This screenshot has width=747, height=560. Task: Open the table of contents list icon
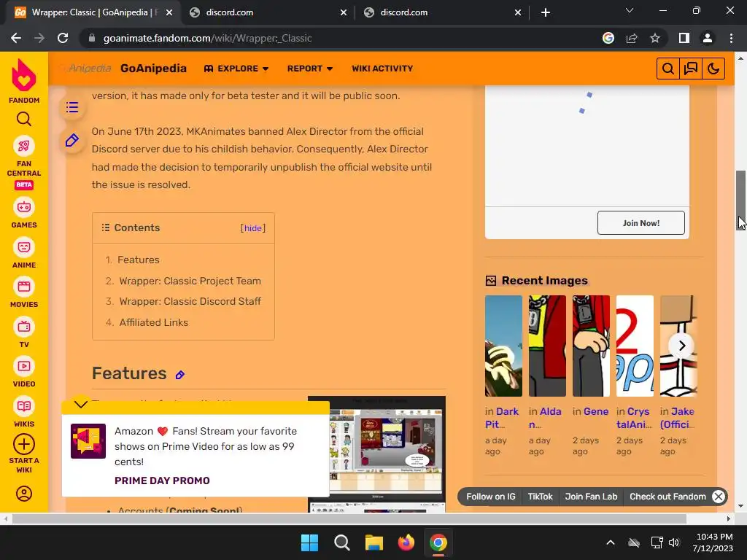72,107
